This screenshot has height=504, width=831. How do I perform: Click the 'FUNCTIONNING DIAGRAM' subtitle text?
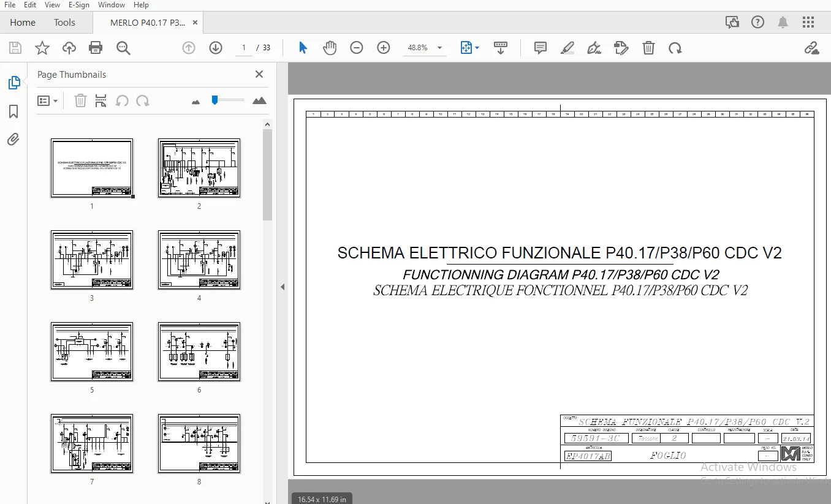[x=561, y=275]
